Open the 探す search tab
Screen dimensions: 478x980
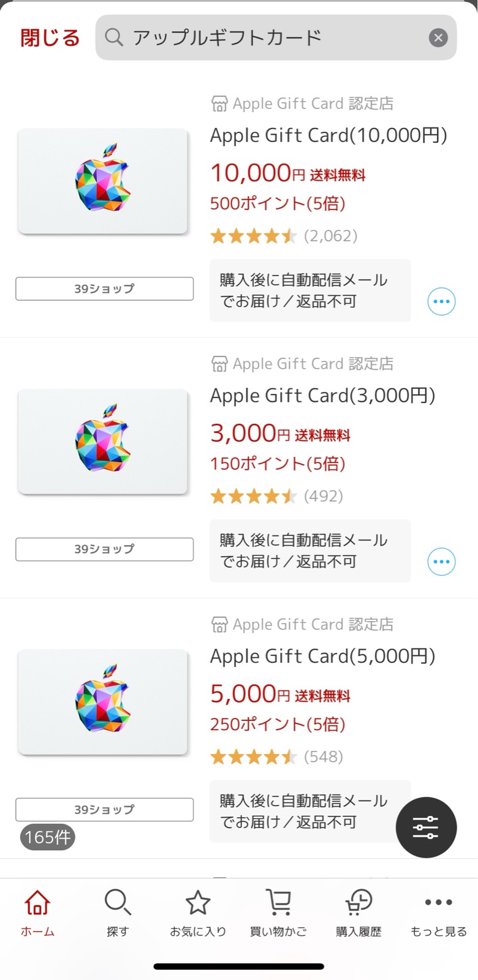[118, 913]
